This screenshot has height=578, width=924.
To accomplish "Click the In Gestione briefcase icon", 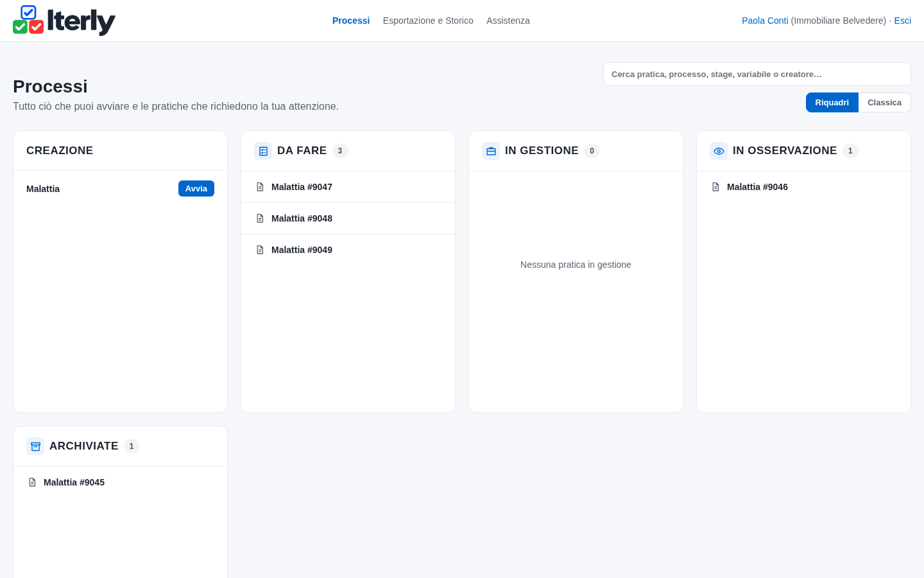I will 491,151.
